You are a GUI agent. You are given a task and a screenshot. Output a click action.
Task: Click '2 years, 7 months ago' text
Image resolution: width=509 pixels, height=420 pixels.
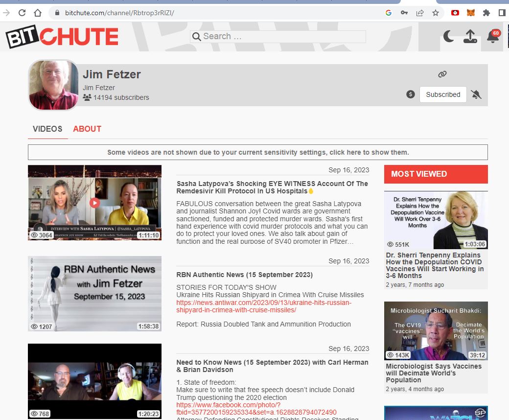point(415,285)
